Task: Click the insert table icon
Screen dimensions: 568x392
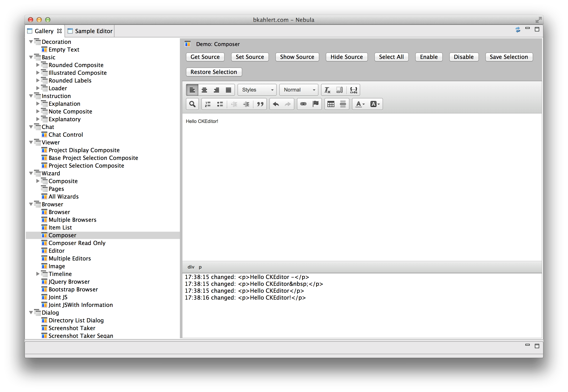Action: point(331,104)
